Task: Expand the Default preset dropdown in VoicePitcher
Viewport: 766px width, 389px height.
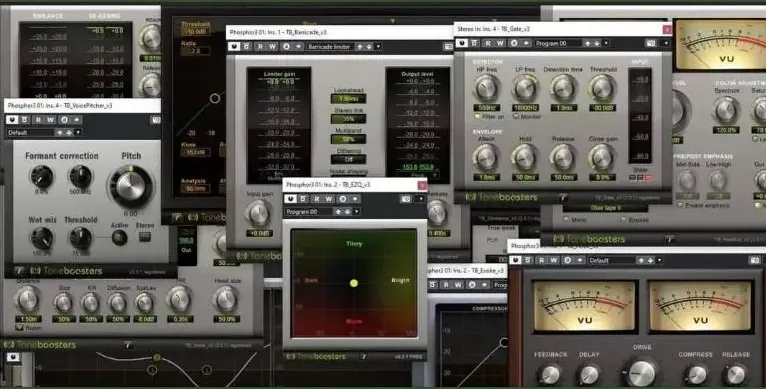Action: [78, 132]
